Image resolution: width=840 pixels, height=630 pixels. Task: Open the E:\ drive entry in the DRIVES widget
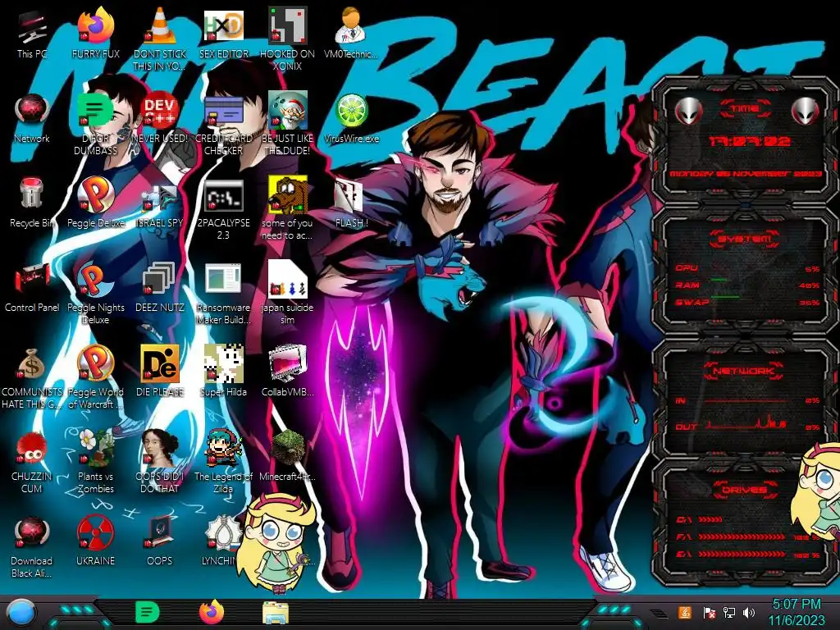point(747,554)
